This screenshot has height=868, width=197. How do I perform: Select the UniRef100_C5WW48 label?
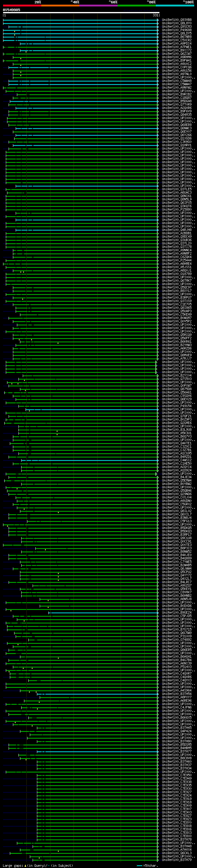click(177, 81)
